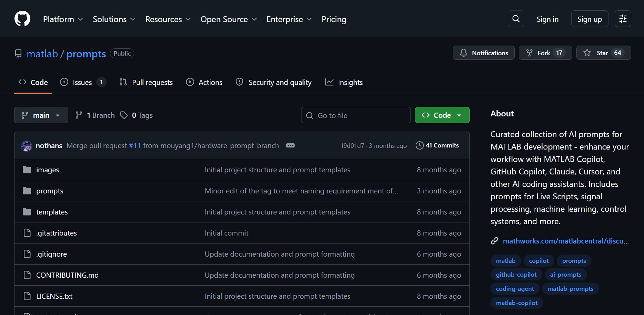Expand the Open Source menu

pos(229,19)
